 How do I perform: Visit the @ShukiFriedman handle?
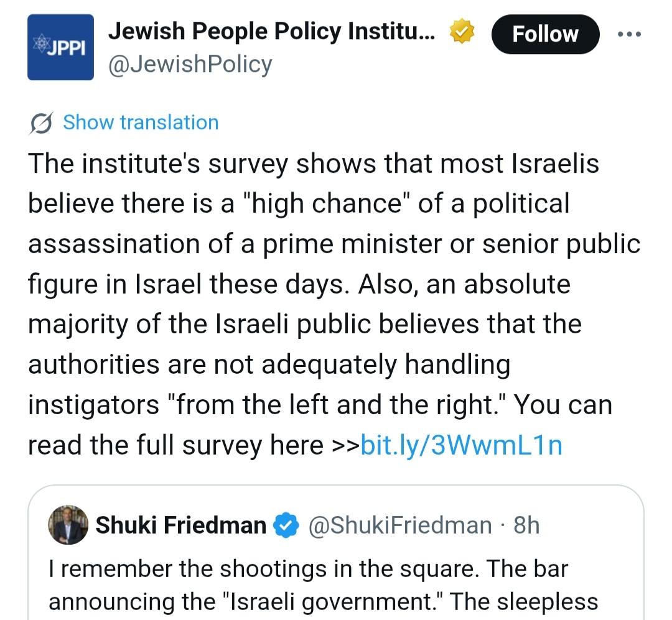[400, 526]
